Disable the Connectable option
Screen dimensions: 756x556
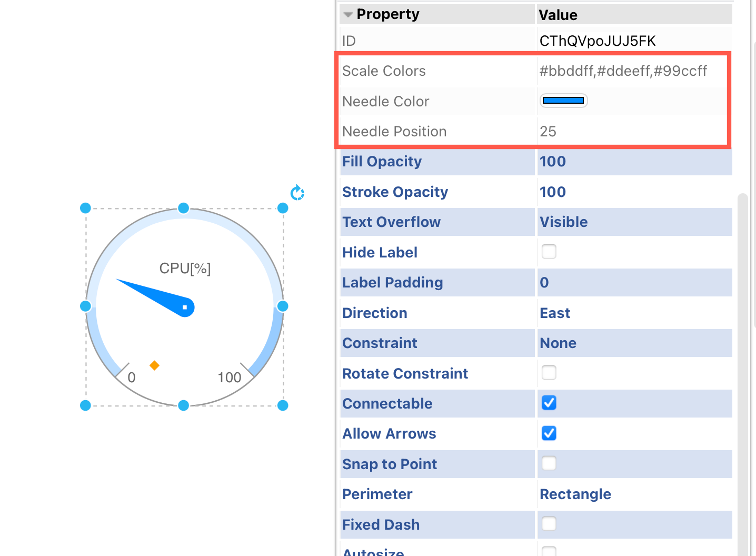point(549,403)
